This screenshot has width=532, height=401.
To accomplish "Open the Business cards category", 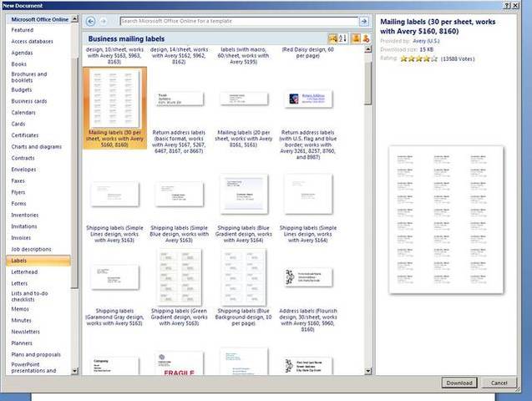I will 28,101.
